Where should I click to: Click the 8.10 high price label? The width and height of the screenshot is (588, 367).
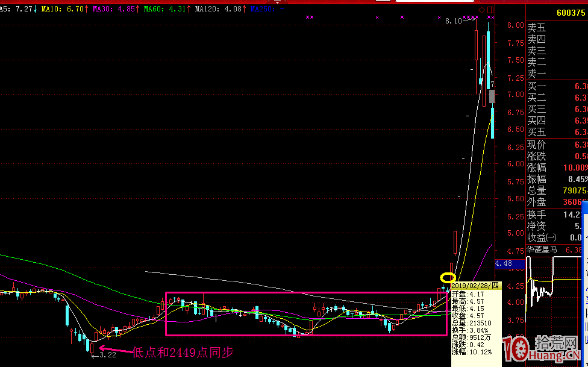point(454,21)
